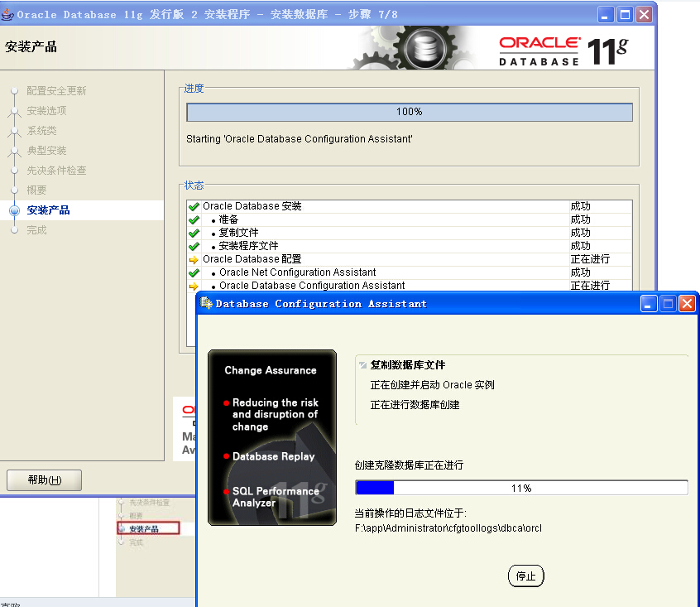Image resolution: width=700 pixels, height=607 pixels.
Task: Click the Change Assurance promotional banner image
Action: tap(272, 437)
